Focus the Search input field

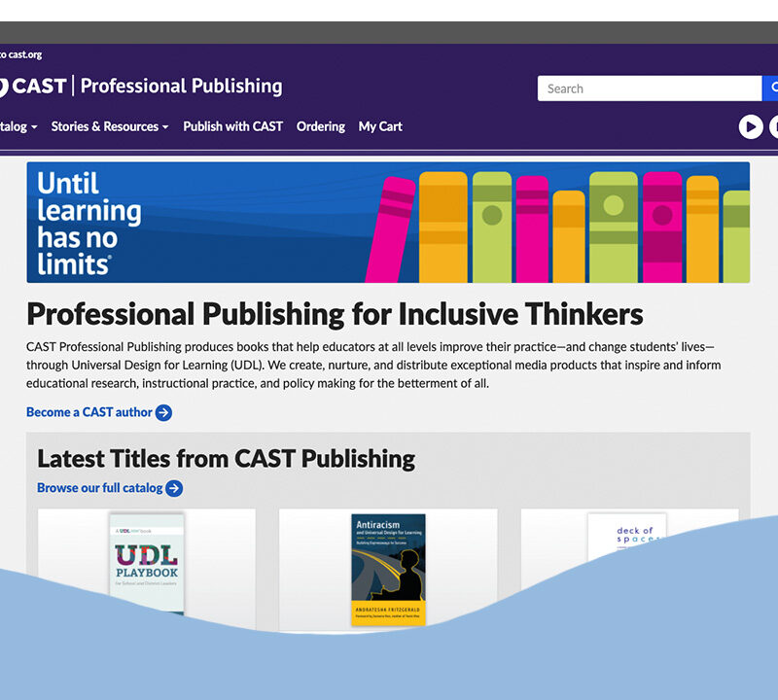pyautogui.click(x=650, y=88)
